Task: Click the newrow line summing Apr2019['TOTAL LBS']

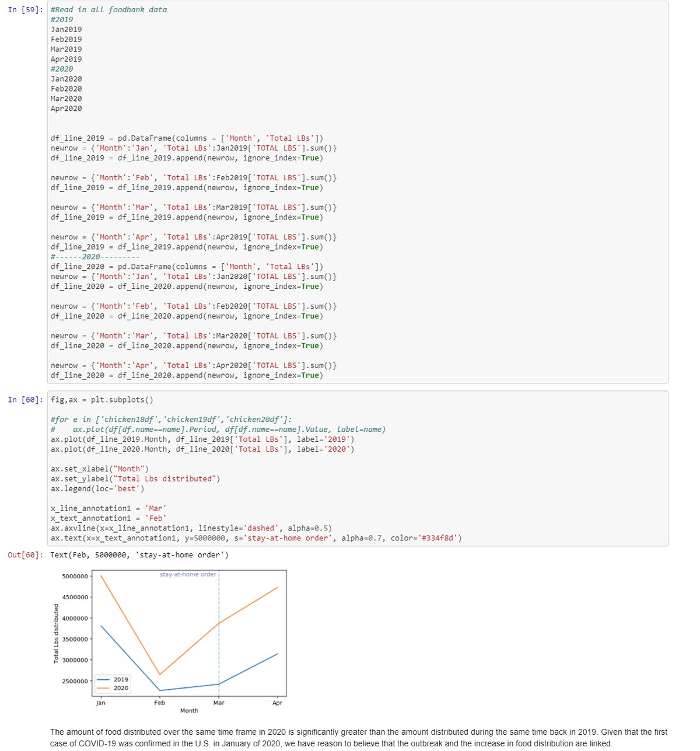Action: pyautogui.click(x=194, y=237)
